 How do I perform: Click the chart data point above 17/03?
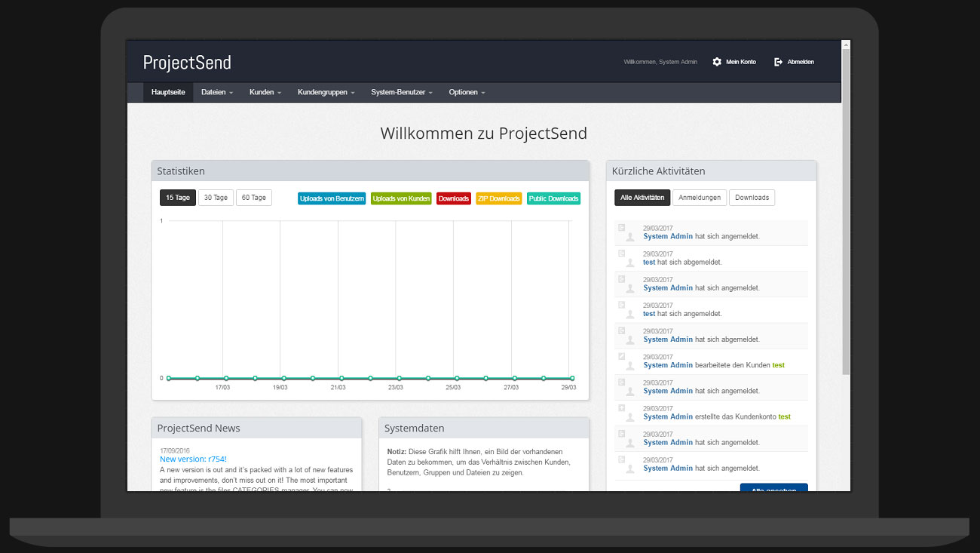click(226, 378)
